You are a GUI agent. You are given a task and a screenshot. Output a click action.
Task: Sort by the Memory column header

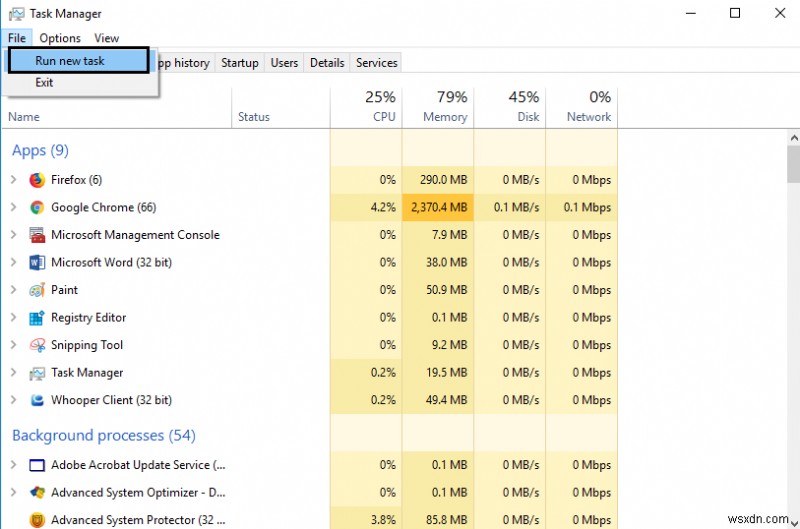click(x=438, y=108)
